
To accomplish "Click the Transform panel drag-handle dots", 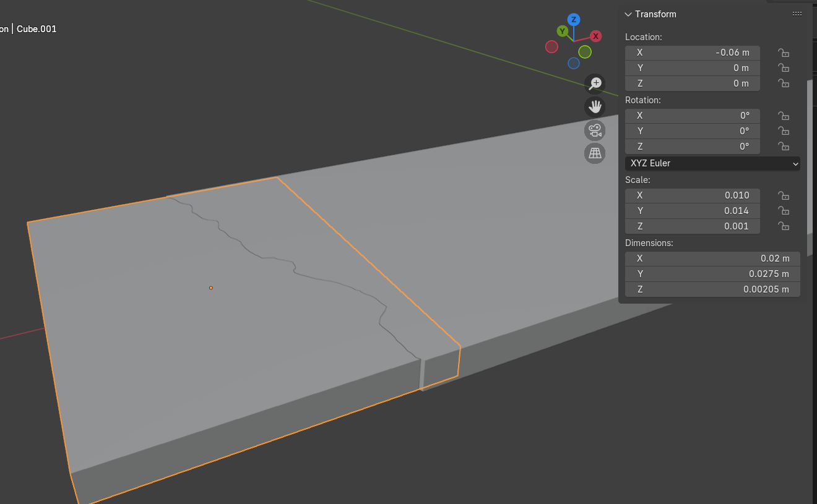I will coord(797,14).
